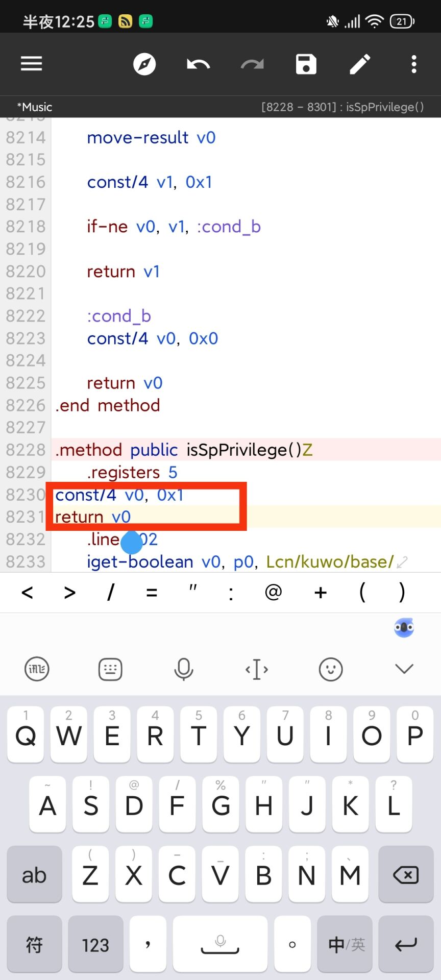
Task: Tap the pencil edit icon
Action: [x=360, y=64]
